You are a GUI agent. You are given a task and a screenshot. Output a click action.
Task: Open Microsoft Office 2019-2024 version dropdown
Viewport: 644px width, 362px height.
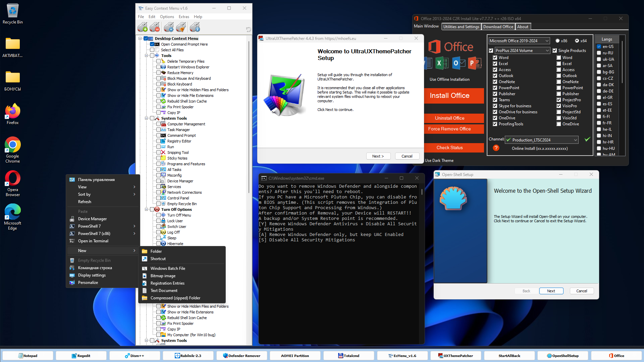pyautogui.click(x=519, y=41)
